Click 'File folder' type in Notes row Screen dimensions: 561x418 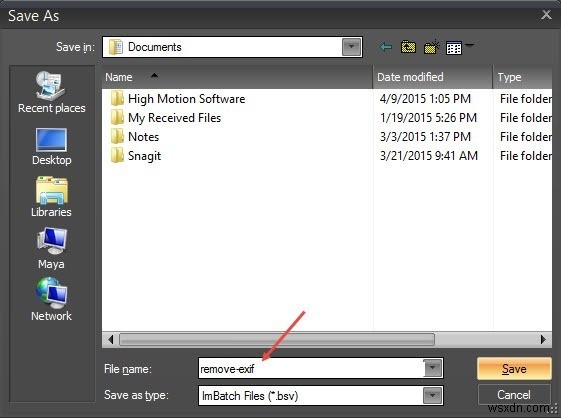[x=526, y=136]
